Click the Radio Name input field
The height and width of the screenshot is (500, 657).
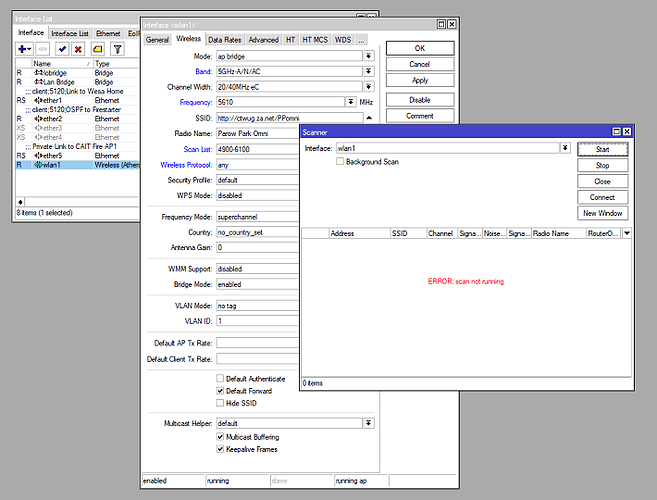258,133
